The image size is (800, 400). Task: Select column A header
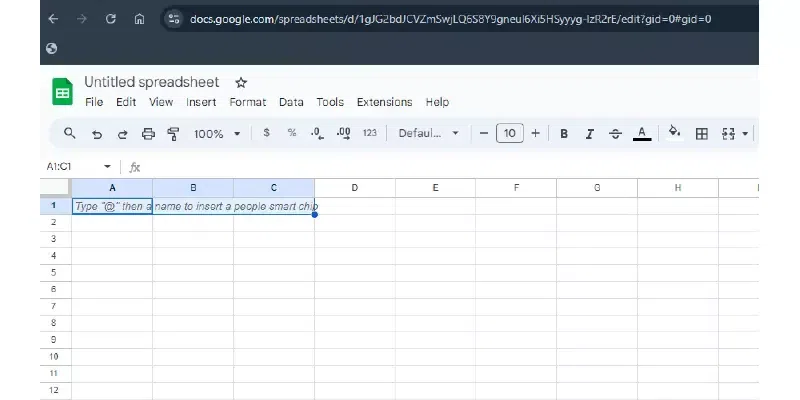112,188
